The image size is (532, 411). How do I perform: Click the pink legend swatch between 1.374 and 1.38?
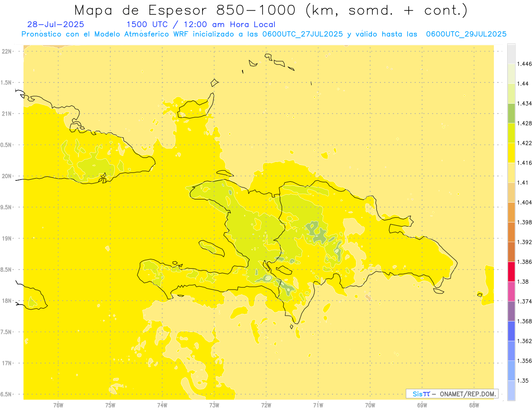511,291
